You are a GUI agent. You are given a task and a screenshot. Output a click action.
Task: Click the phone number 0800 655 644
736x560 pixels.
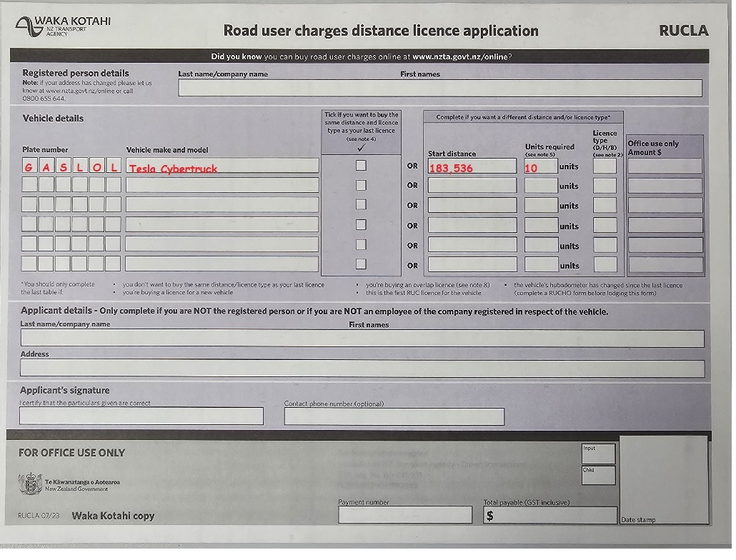[44, 99]
